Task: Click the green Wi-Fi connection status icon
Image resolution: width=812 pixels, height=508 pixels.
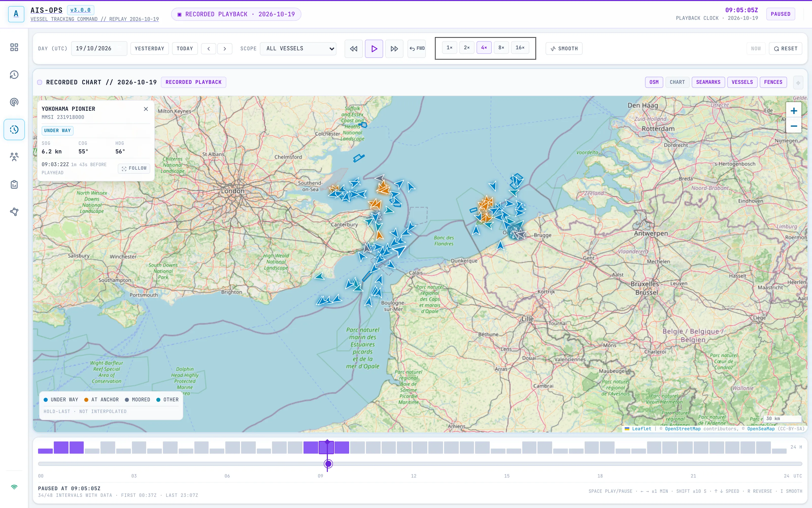Action: click(14, 487)
